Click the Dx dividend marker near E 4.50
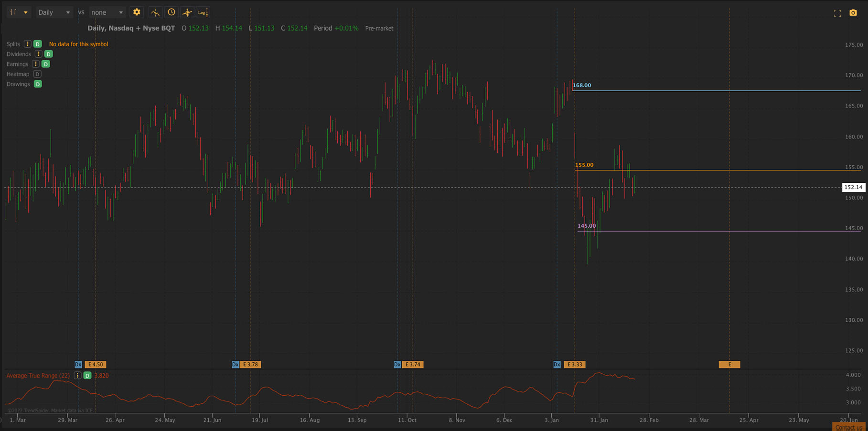 coord(78,365)
